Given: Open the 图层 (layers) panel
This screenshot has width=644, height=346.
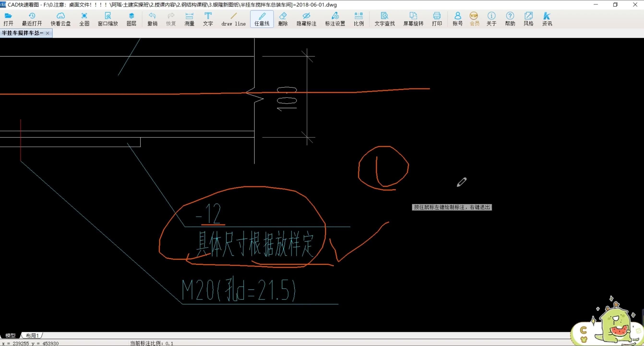Looking at the screenshot, I should (131, 19).
